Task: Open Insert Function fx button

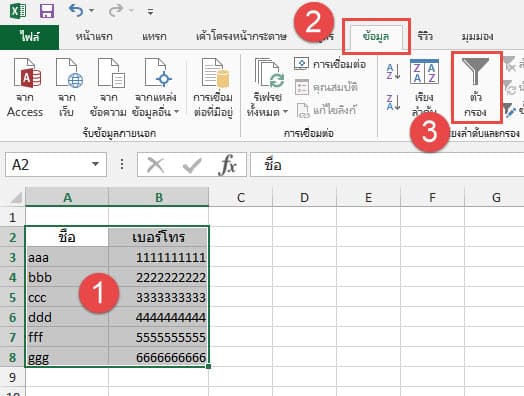Action: [x=228, y=165]
